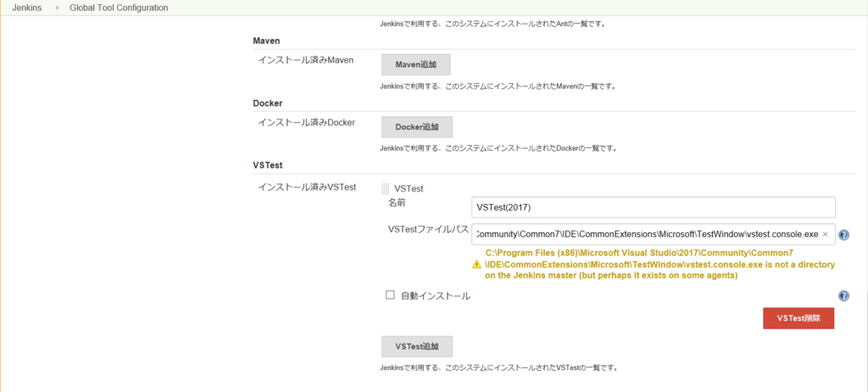Viewport: 868px width, 392px height.
Task: Click the Maven section heading
Action: [x=266, y=41]
